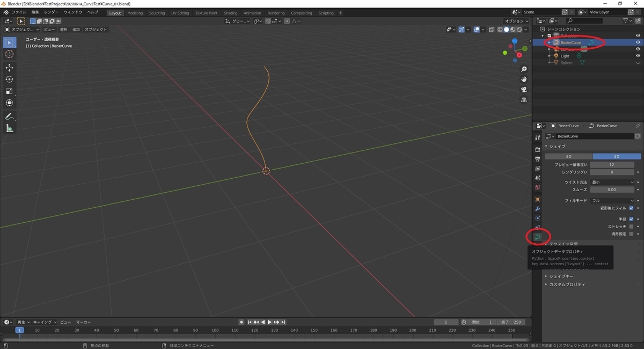Viewport: 644px width, 349px height.
Task: Open the Output properties tab
Action: 538,159
